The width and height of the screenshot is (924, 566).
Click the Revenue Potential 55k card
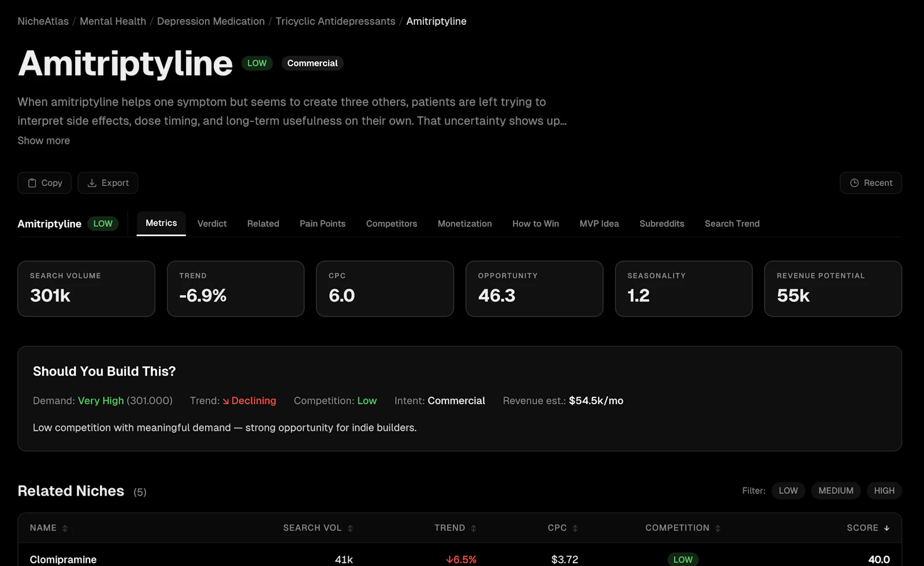point(833,289)
